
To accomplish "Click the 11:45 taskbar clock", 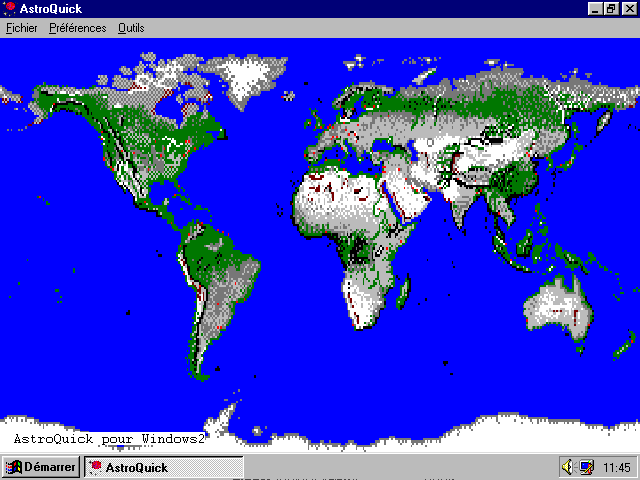I will 617,467.
